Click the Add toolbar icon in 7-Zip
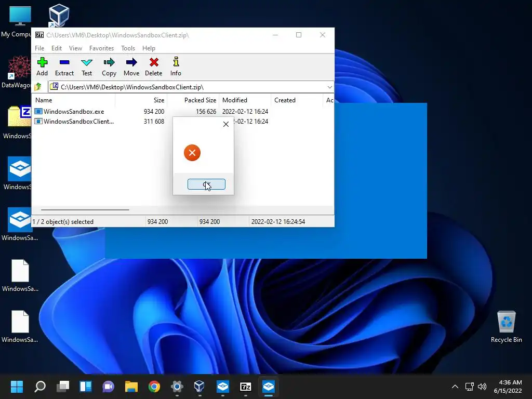This screenshot has height=399, width=532. 42,66
